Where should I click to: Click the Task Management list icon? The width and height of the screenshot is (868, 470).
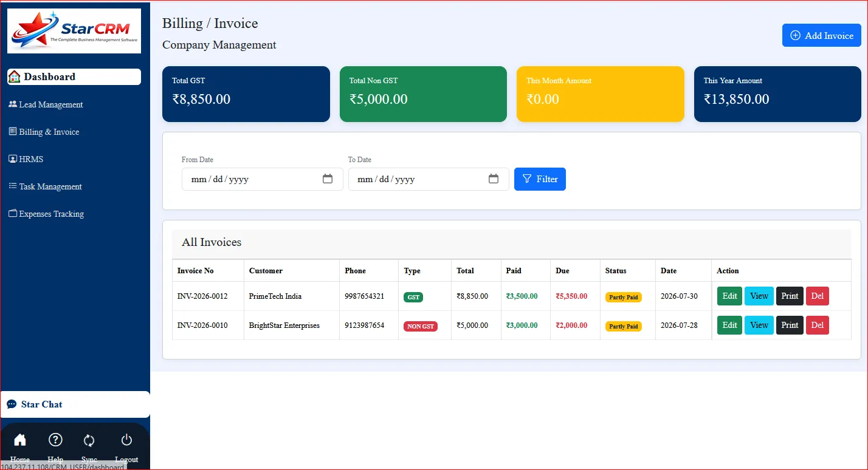[13, 186]
